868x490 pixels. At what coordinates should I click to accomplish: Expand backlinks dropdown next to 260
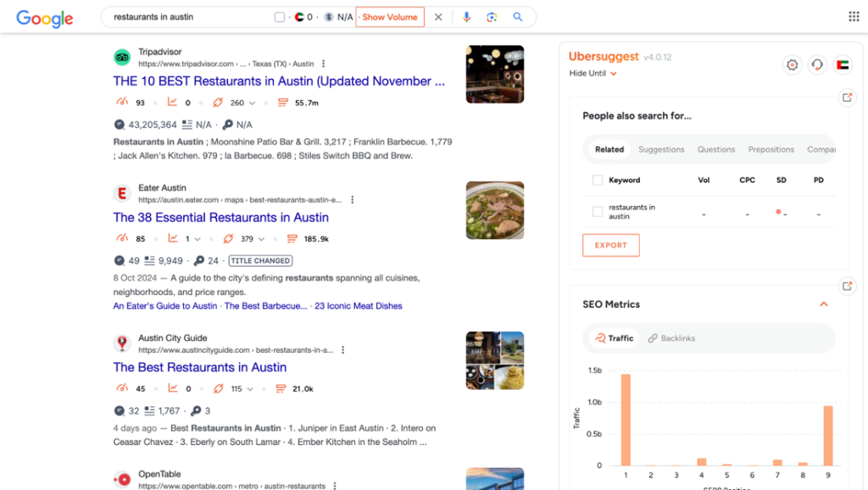coord(253,103)
